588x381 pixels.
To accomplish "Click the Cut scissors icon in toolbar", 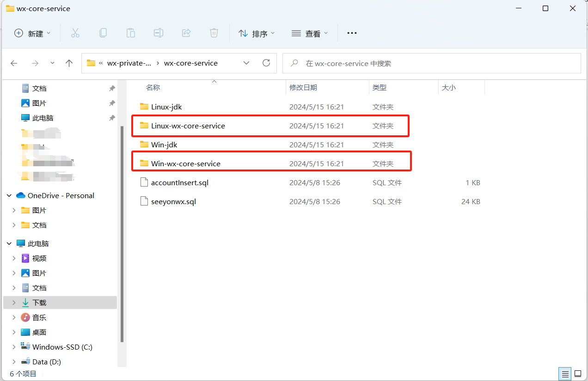I will [x=75, y=33].
